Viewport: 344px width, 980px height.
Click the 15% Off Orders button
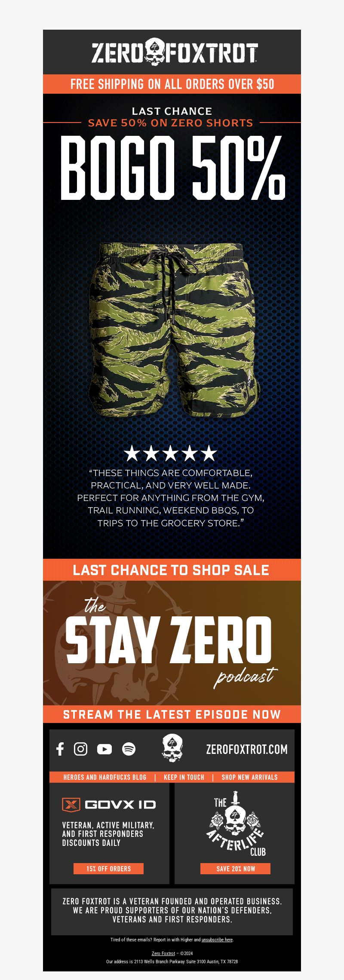[108, 869]
